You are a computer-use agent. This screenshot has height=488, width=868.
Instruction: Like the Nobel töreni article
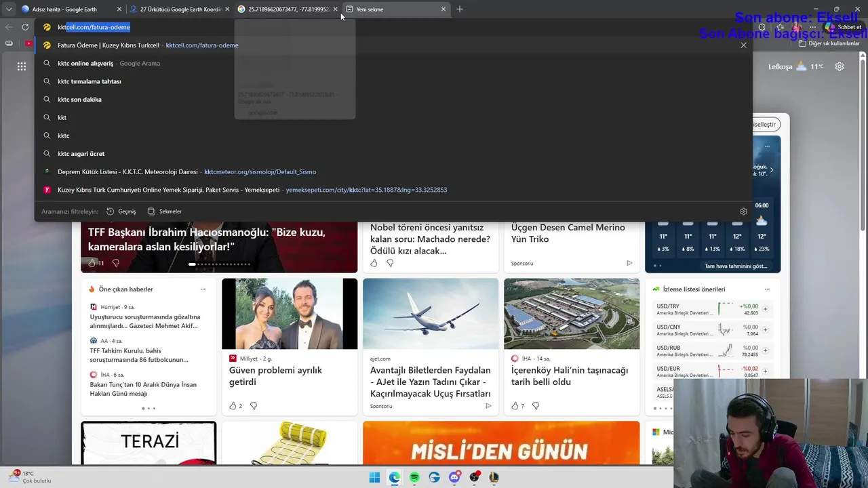tap(374, 263)
